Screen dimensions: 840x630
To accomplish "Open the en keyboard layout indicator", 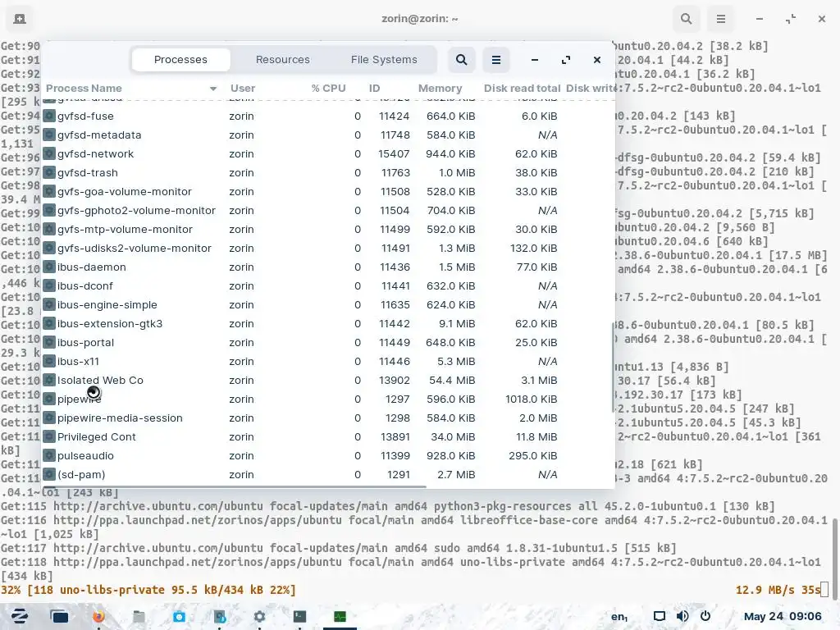I will [x=619, y=617].
